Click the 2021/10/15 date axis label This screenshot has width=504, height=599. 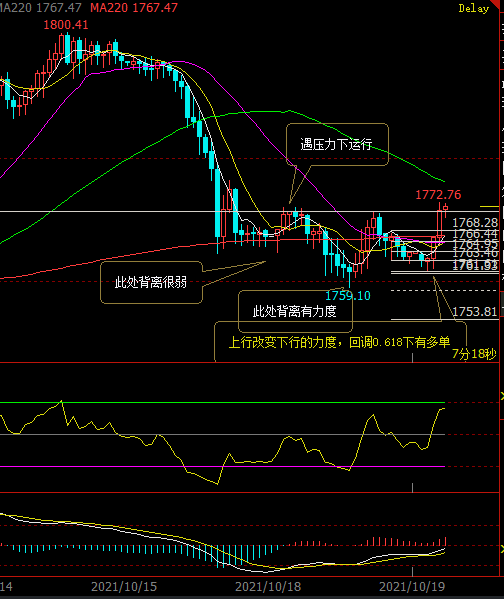124,586
